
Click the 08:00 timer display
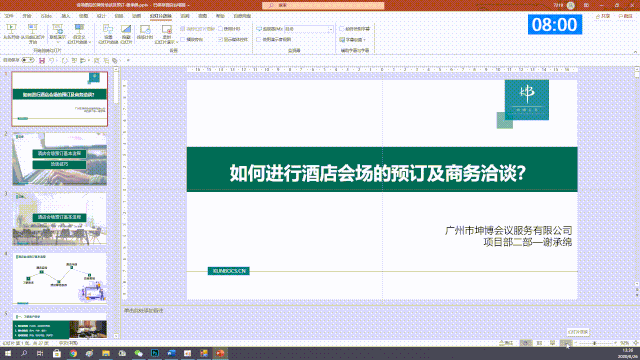click(555, 24)
